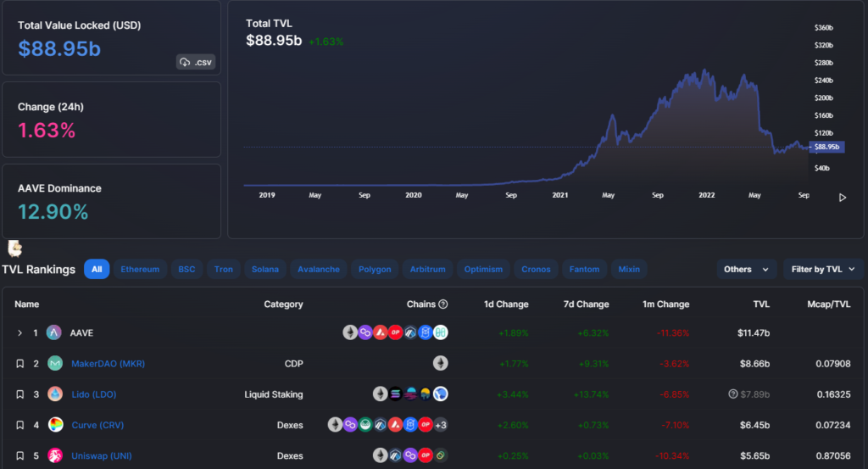Image resolution: width=868 pixels, height=469 pixels.
Task: Open the Filter by TVL dropdown
Action: 823,270
